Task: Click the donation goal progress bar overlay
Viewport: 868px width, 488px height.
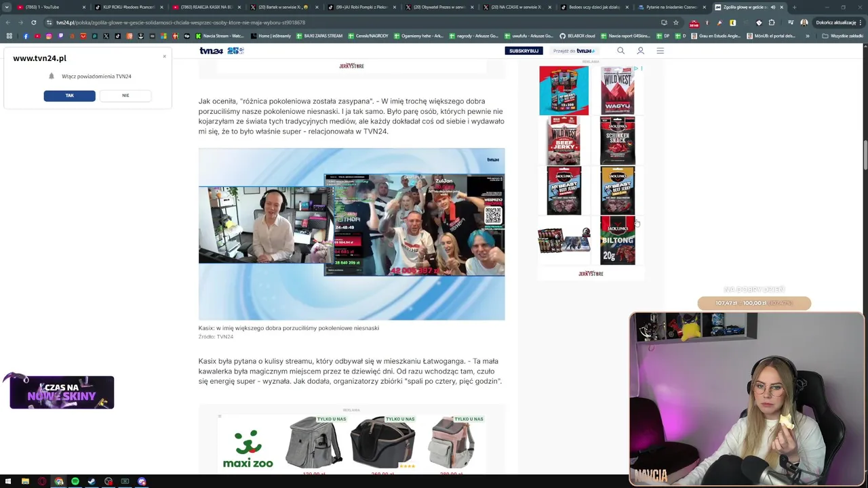Action: pyautogui.click(x=754, y=303)
